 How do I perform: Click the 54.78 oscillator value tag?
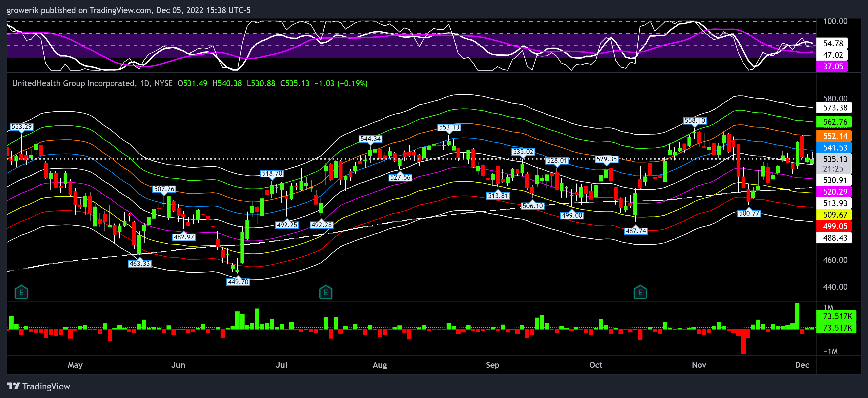(x=832, y=43)
